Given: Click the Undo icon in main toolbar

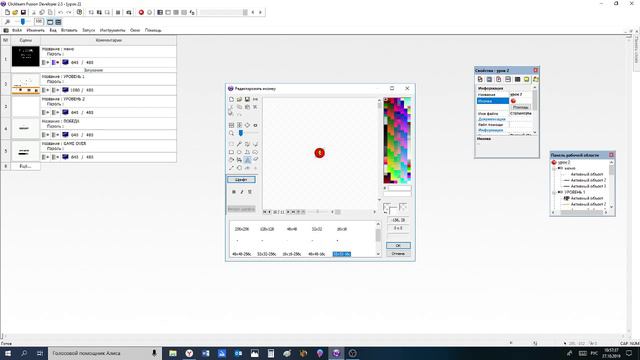Looking at the screenshot, I should coord(60,13).
